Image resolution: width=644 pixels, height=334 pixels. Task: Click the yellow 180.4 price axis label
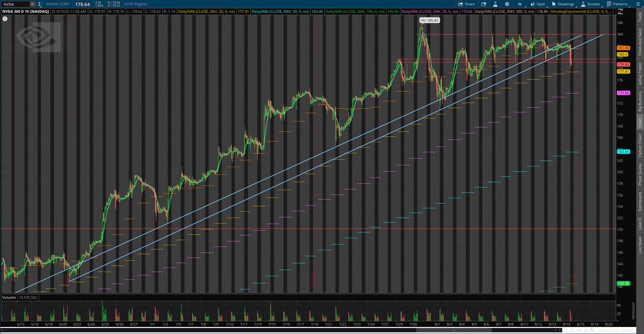(623, 54)
